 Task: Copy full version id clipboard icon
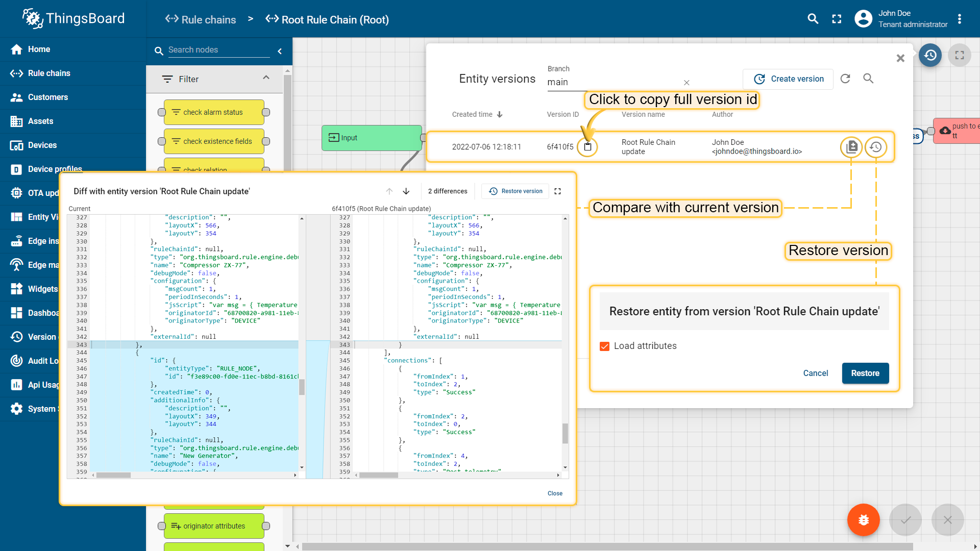pos(587,147)
